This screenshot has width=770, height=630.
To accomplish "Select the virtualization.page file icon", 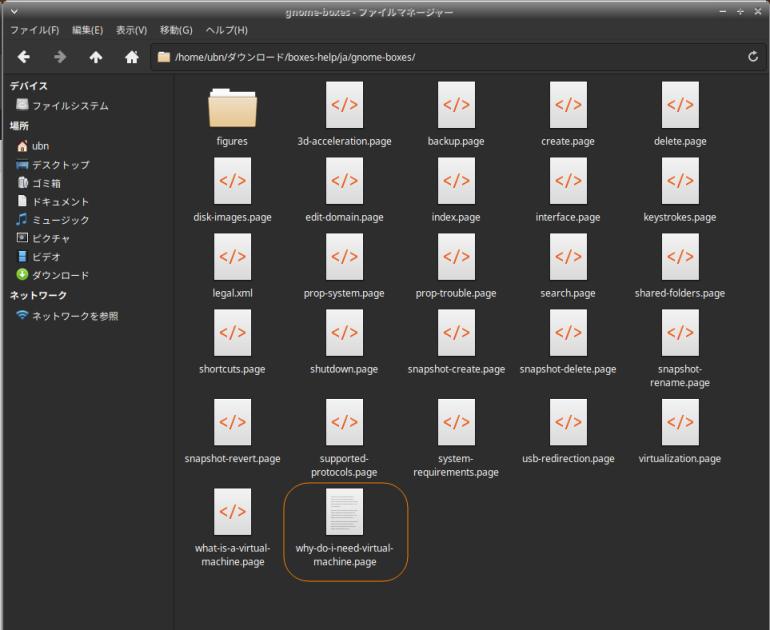I will (x=680, y=422).
